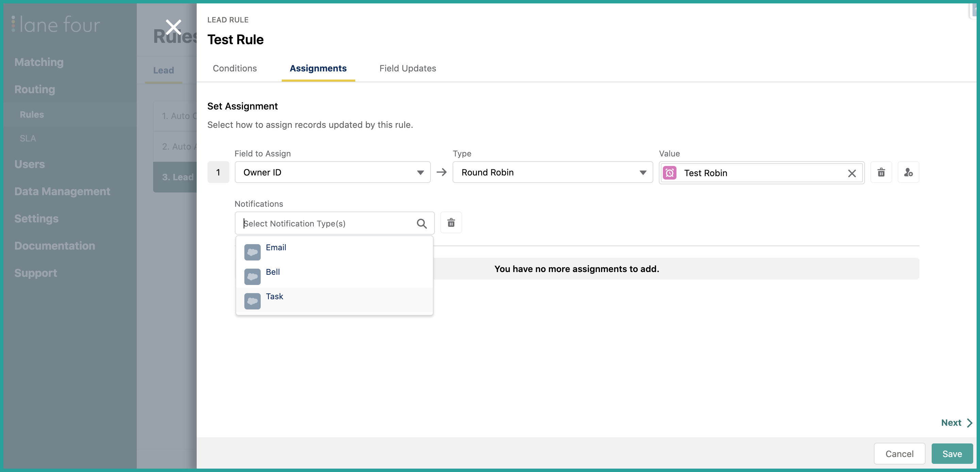Screen dimensions: 980x472
Task: Delete the notification with its trash icon
Action: (451, 222)
